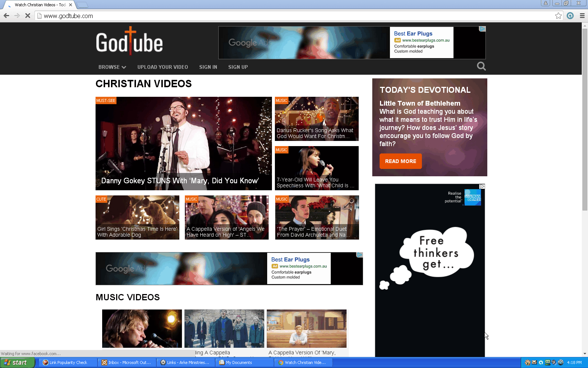This screenshot has height=368, width=588.
Task: Open 7-Year-Old Will Leave You Speechless video
Action: (x=317, y=168)
